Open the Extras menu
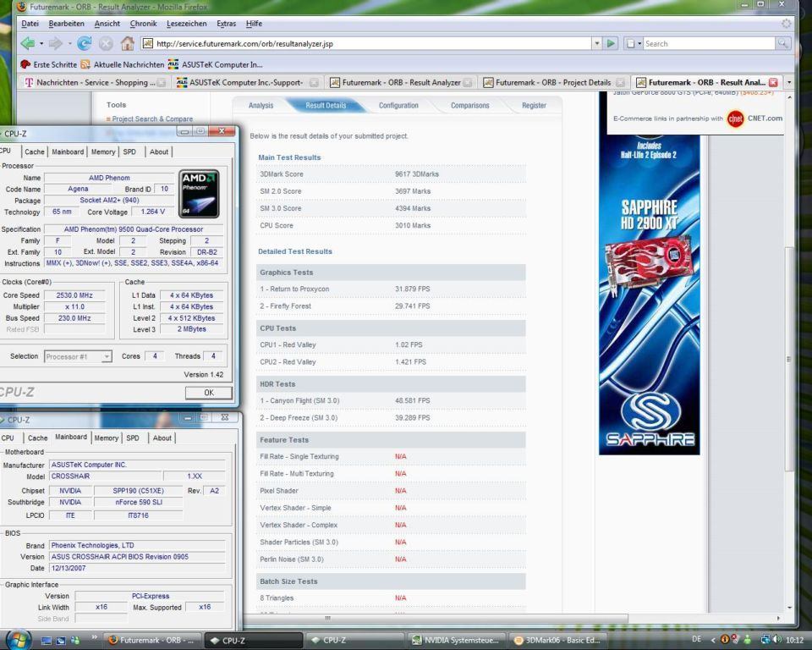The image size is (812, 650). [227, 24]
